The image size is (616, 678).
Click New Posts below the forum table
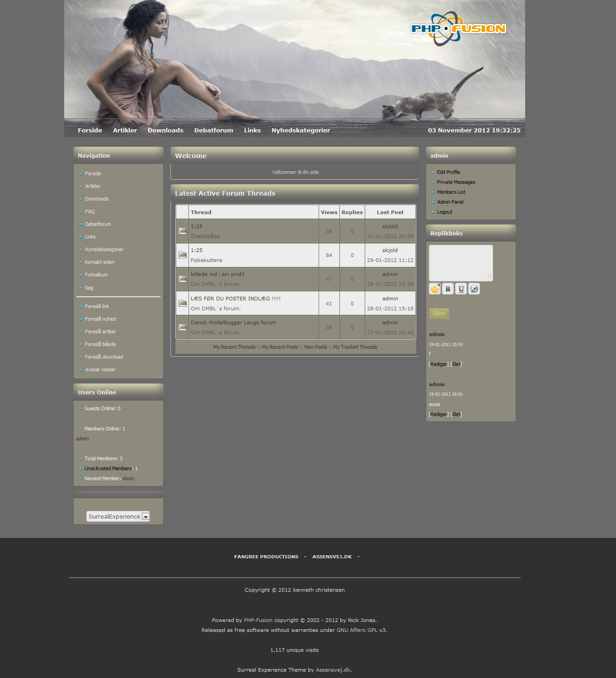[315, 347]
